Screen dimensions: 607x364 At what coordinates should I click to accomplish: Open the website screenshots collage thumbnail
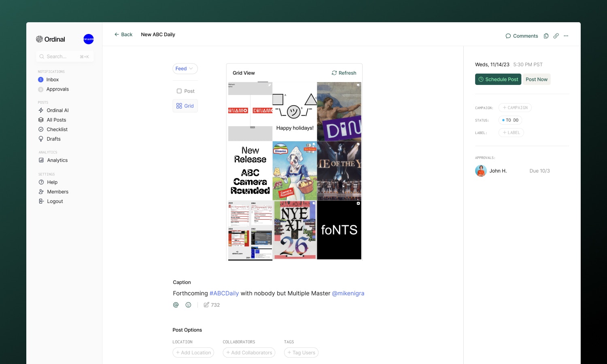coord(250,230)
